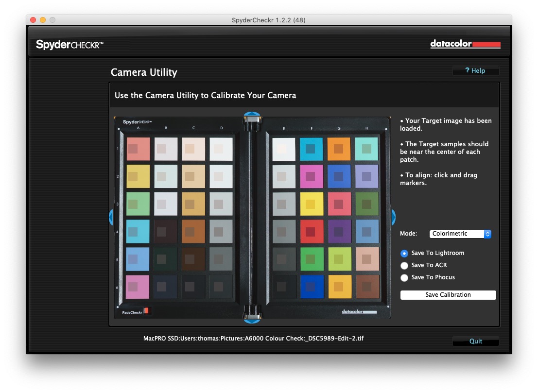The height and width of the screenshot is (392, 538).
Task: Click the A5 light blue patch
Action: 138,259
